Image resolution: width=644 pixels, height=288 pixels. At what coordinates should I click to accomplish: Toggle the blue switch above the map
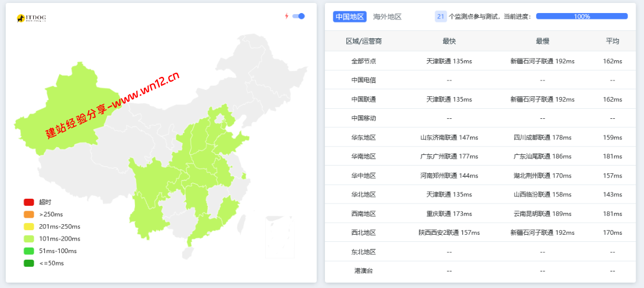[298, 16]
